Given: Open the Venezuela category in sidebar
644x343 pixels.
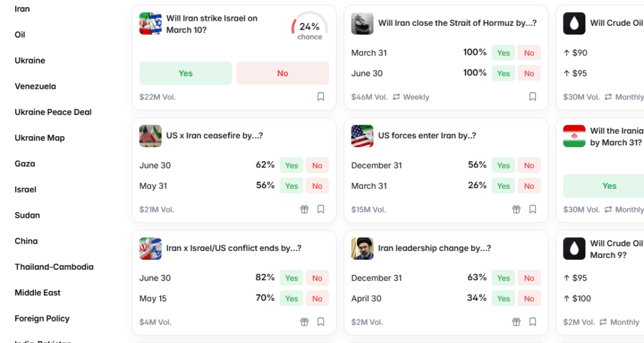Looking at the screenshot, I should coord(35,86).
